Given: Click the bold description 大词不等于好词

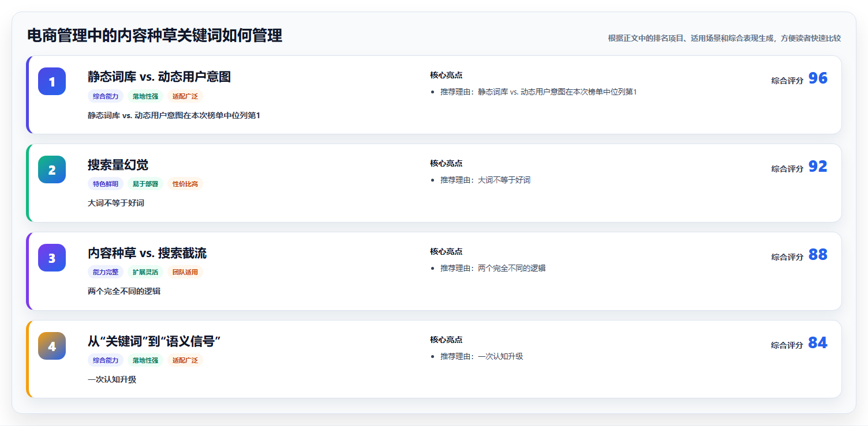Looking at the screenshot, I should click(116, 203).
